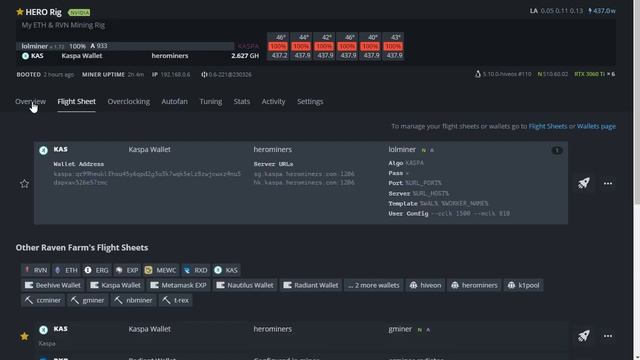Click the User Config --cclk value
The height and width of the screenshot is (360, 640).
(470, 213)
